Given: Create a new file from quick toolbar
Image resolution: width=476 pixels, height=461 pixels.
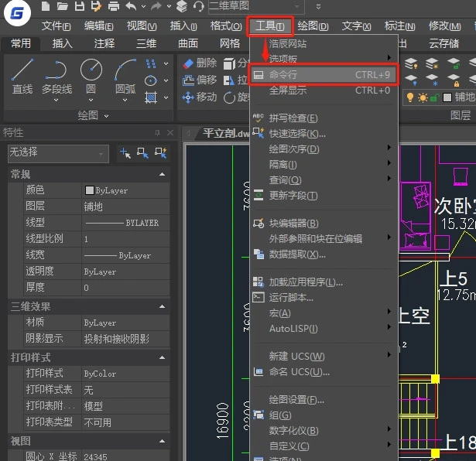Looking at the screenshot, I should click(x=46, y=6).
